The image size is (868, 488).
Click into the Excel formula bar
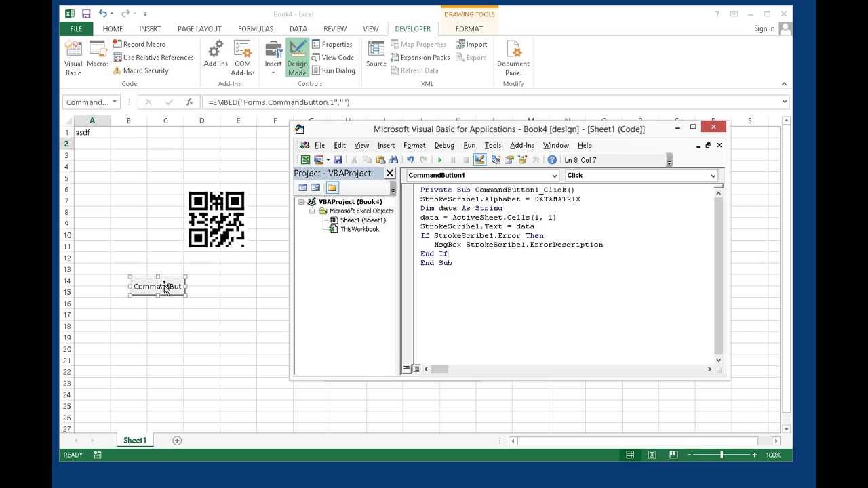point(491,102)
